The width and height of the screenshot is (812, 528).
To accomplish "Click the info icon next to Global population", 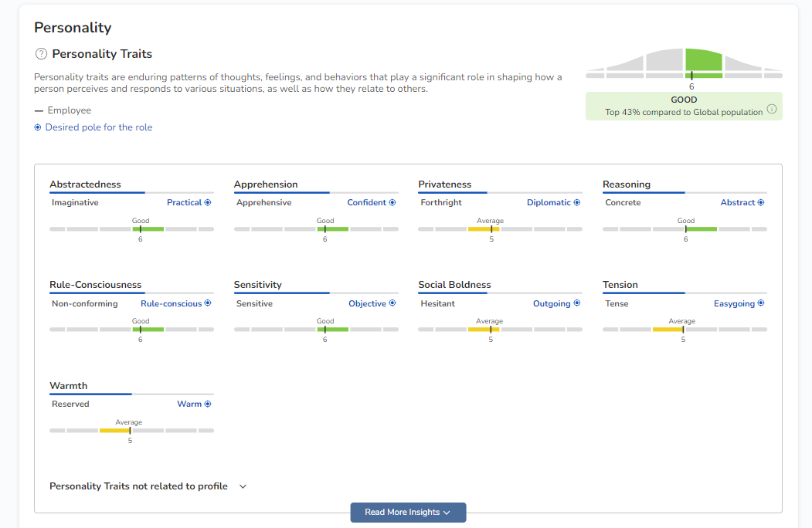I will point(771,110).
